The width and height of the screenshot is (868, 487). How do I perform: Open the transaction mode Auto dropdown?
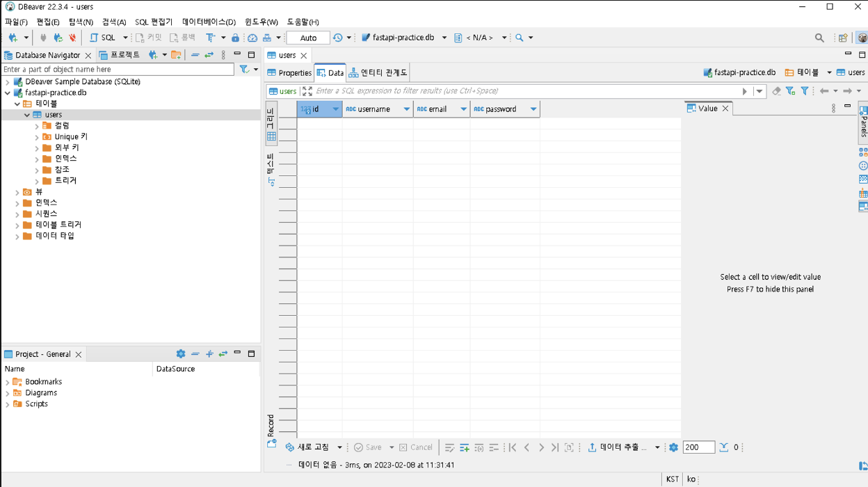308,38
